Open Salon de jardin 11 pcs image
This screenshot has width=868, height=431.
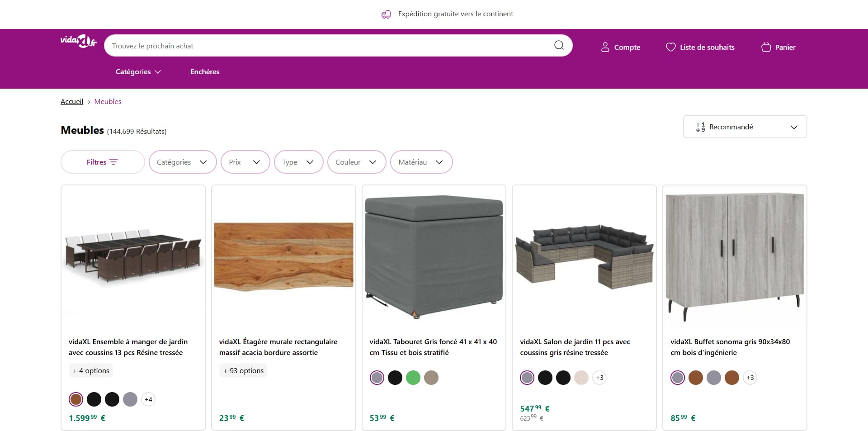point(584,256)
